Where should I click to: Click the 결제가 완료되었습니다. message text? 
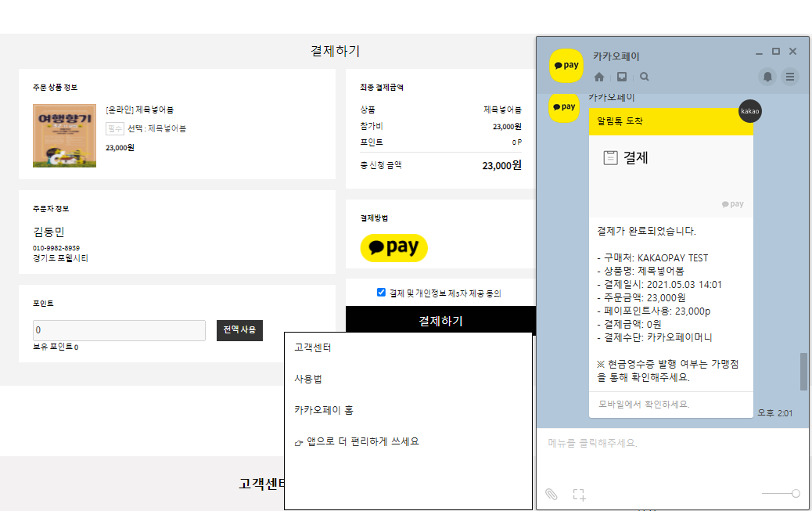(646, 231)
